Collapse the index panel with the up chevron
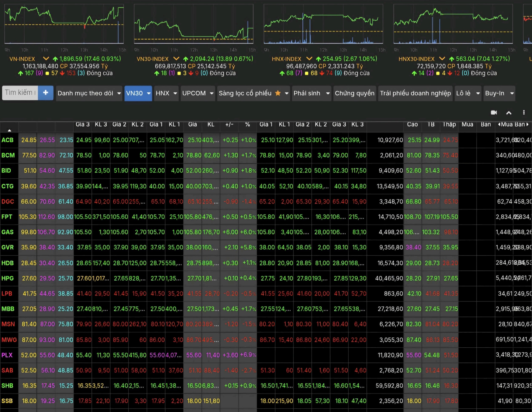The width and height of the screenshot is (532, 412). 509,113
